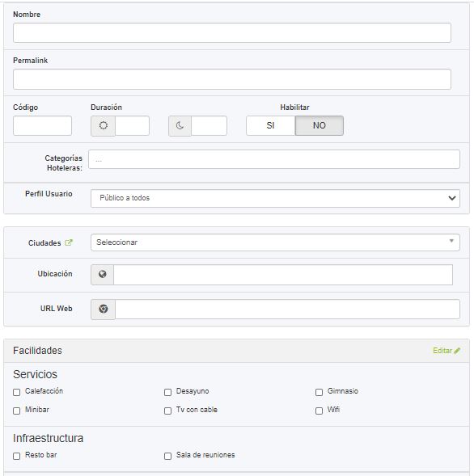Check the Wifi checkbox

tap(319, 411)
